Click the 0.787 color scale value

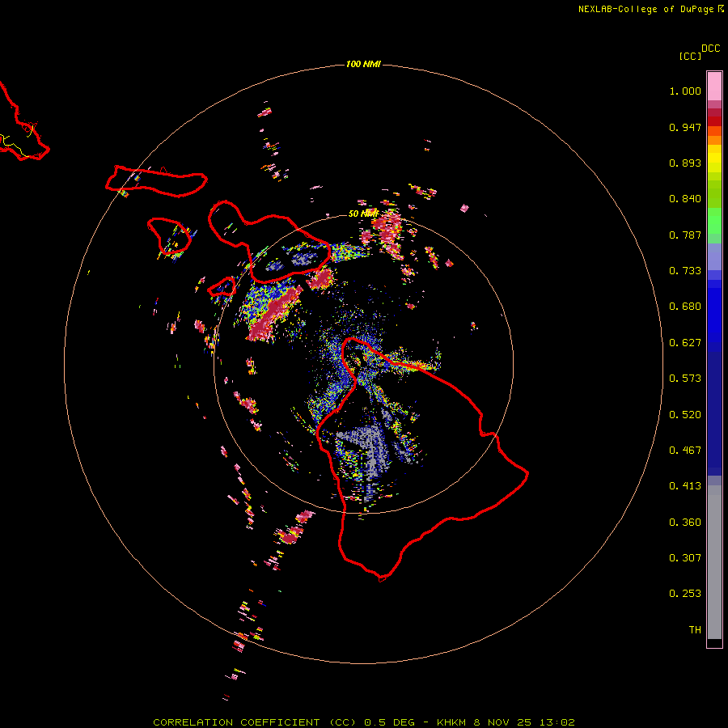pyautogui.click(x=685, y=235)
